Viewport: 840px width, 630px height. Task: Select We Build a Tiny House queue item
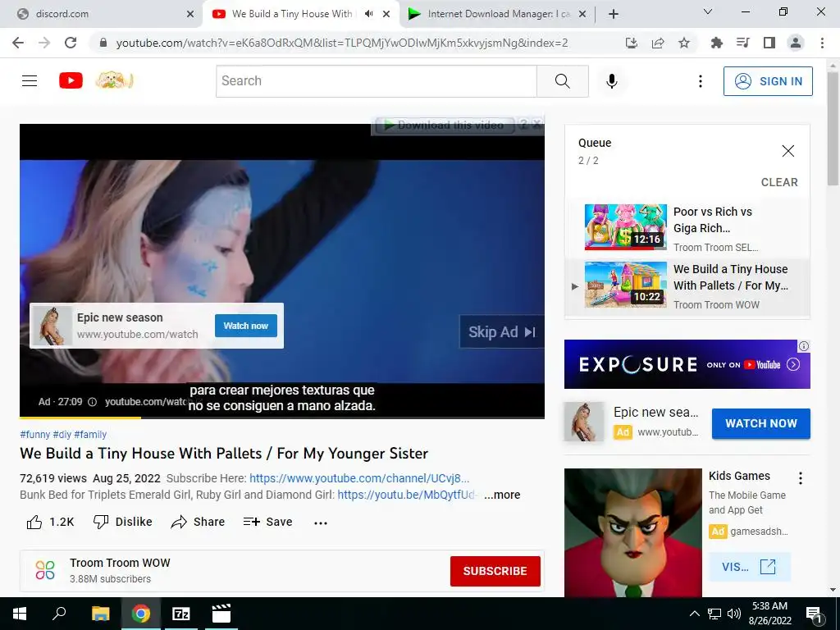(687, 286)
